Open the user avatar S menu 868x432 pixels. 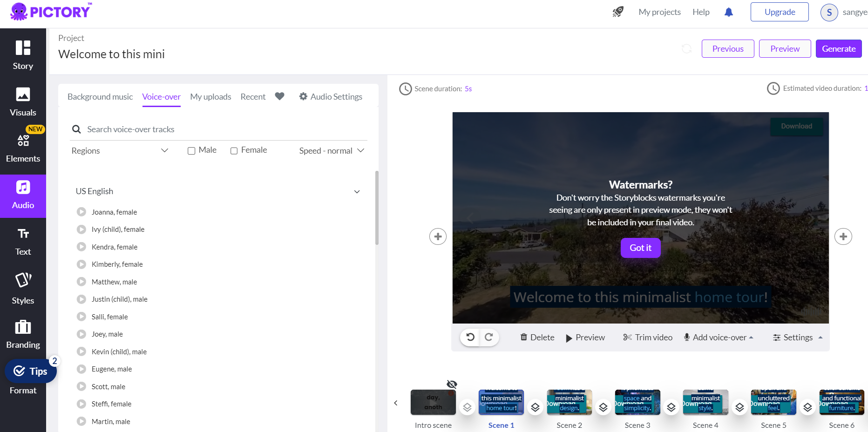829,13
